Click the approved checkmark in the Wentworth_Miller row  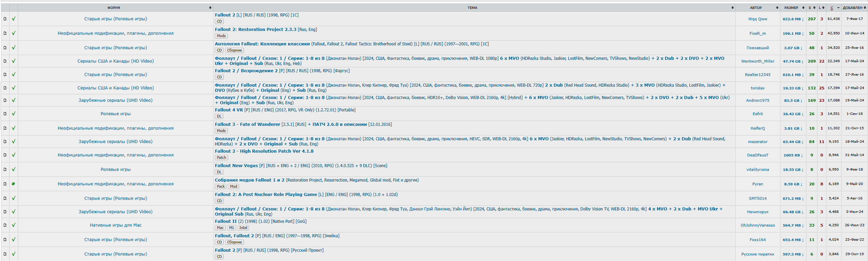coord(13,61)
